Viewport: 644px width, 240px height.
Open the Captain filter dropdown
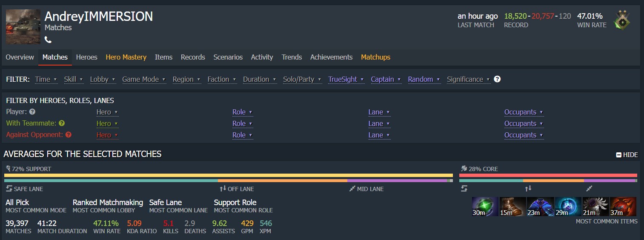(386, 79)
